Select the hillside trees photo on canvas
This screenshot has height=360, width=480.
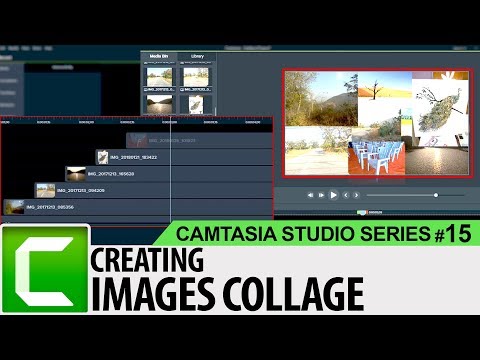point(321,99)
